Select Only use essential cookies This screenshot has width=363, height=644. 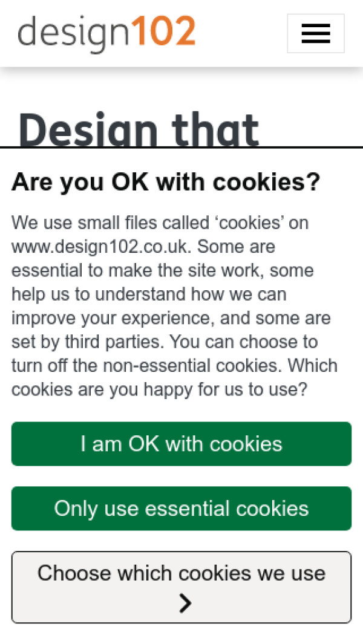tap(181, 509)
